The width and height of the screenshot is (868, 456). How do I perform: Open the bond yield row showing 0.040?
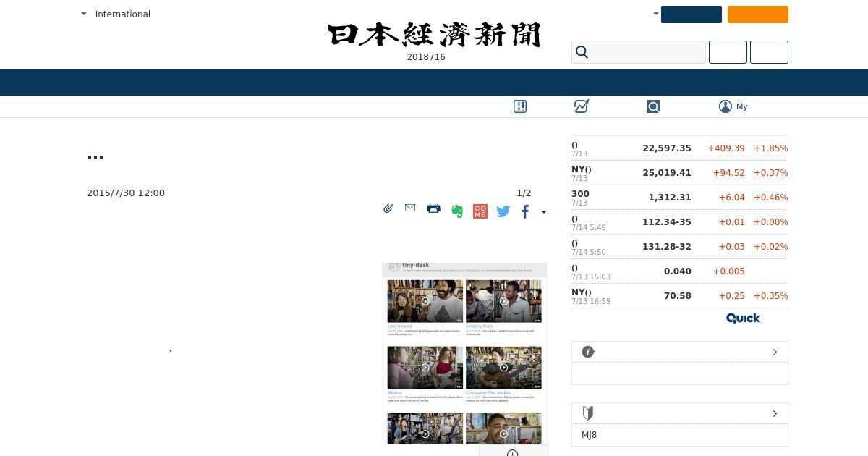(x=680, y=271)
